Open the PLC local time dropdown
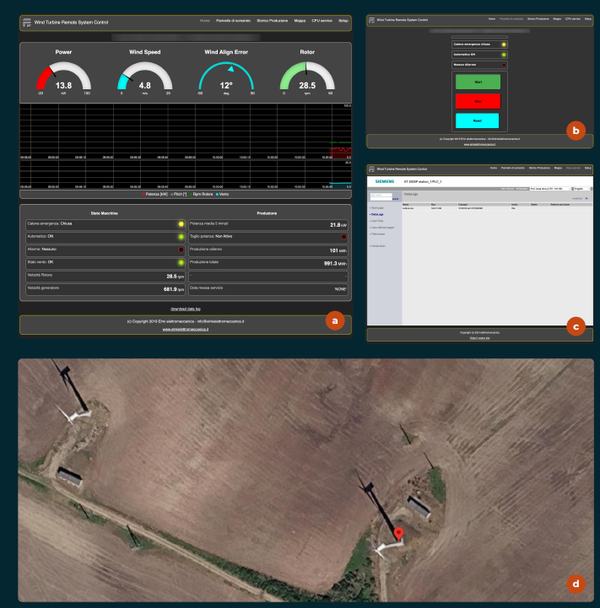Viewport: 600px width, 608px height. click(x=550, y=189)
